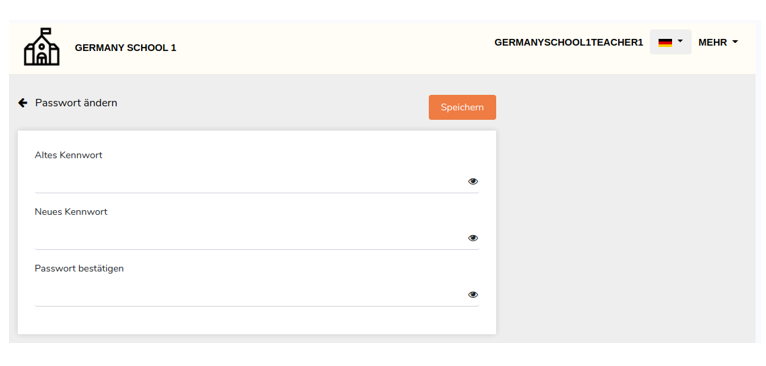Image resolution: width=766 pixels, height=366 pixels.
Task: Go back using the left arrow icon
Action: [22, 103]
